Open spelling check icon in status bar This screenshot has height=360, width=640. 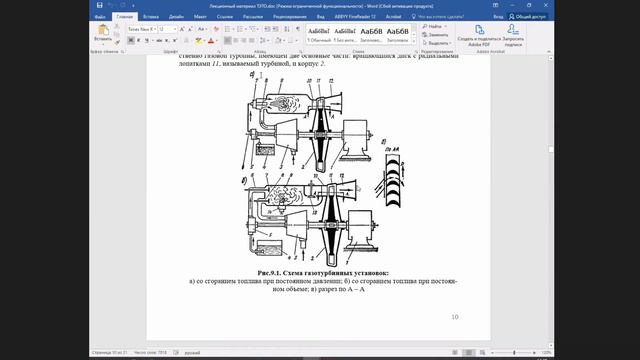tap(176, 352)
